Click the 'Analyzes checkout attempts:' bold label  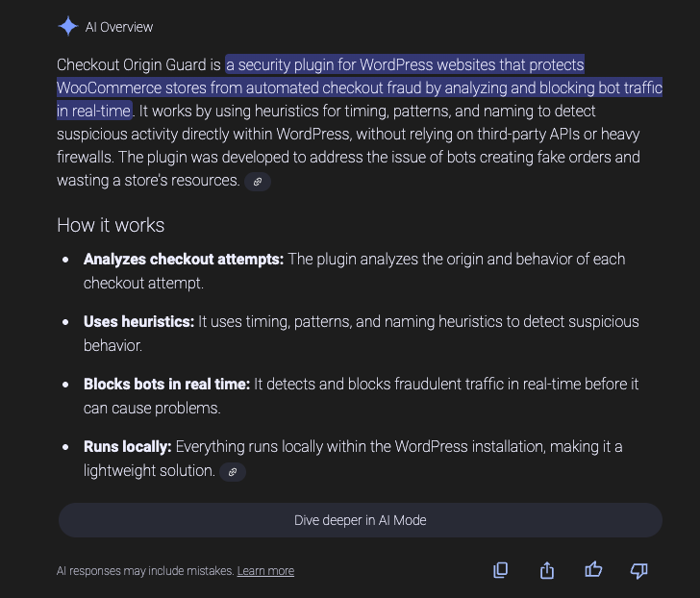(184, 260)
